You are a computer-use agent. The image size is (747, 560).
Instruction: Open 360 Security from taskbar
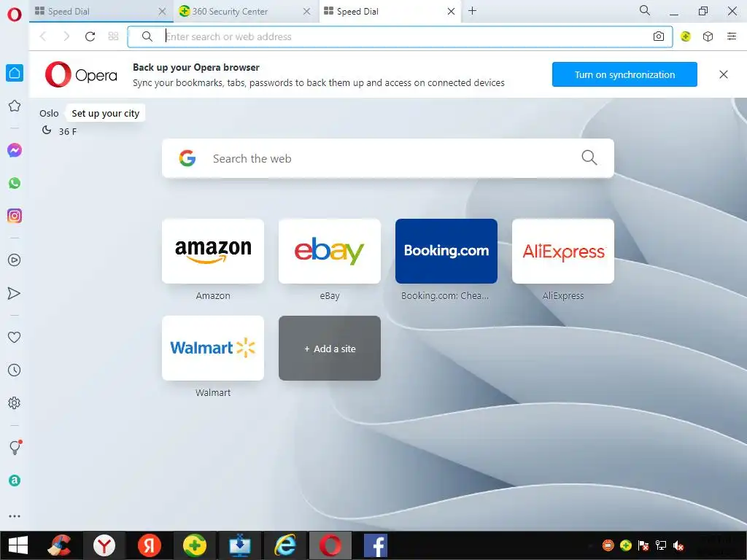[194, 545]
